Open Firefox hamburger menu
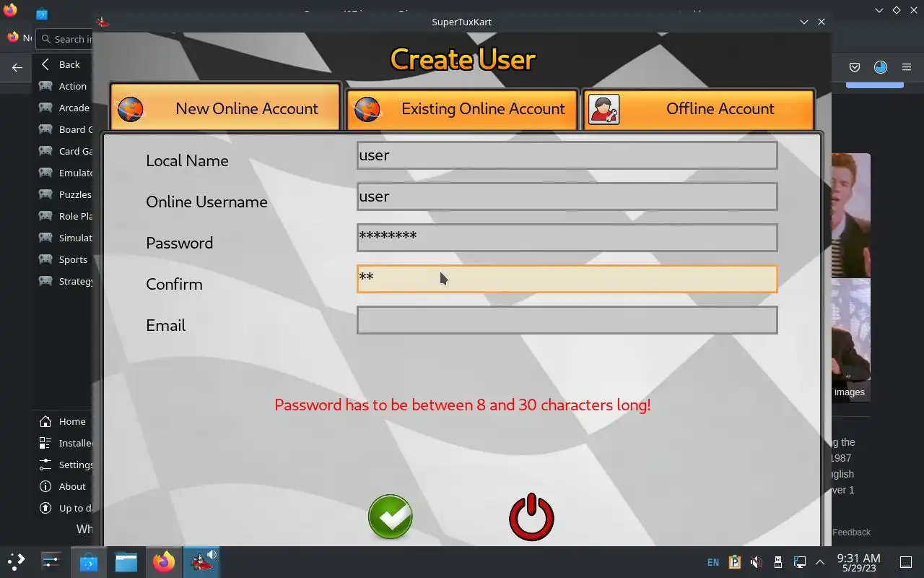 tap(907, 67)
